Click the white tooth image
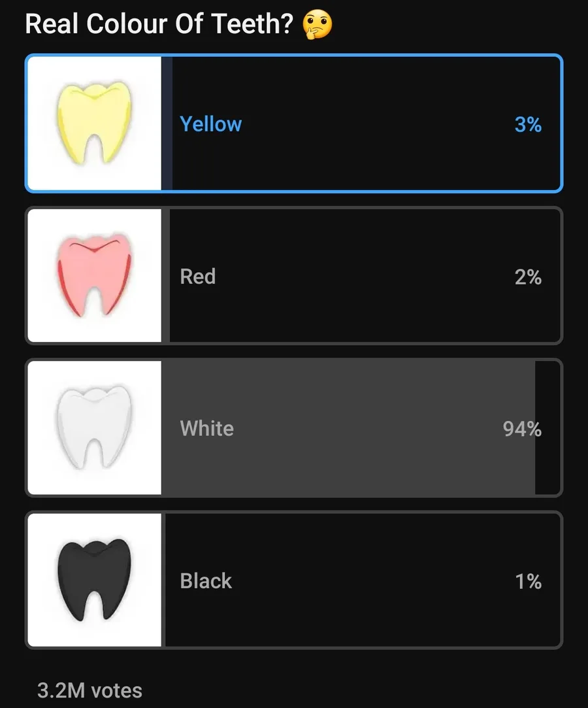588x708 pixels. (94, 428)
